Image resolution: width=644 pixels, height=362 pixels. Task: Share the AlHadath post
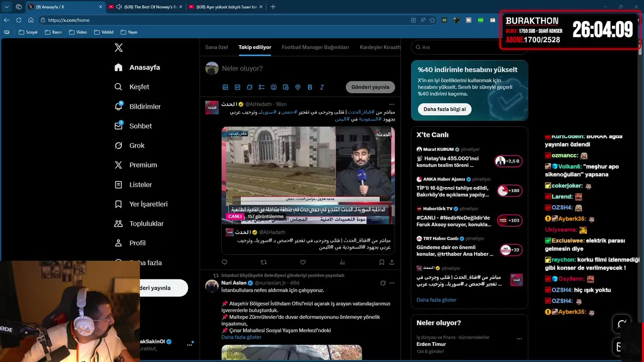pyautogui.click(x=392, y=262)
